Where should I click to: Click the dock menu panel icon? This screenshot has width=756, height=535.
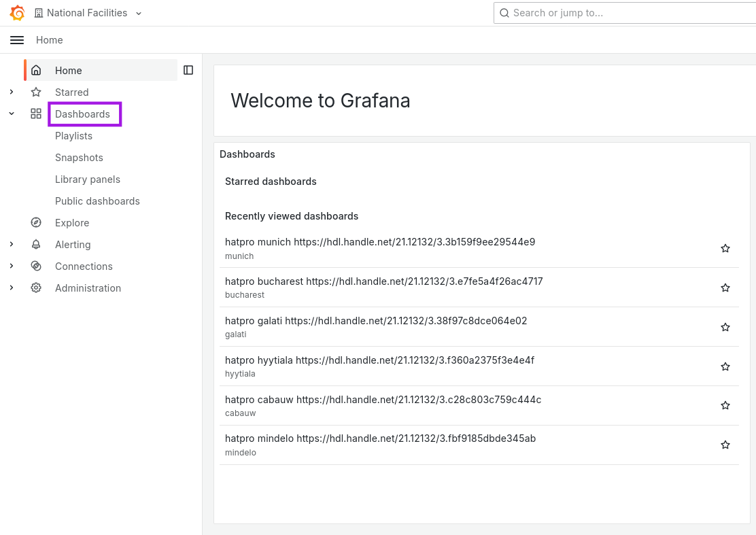[x=188, y=71]
